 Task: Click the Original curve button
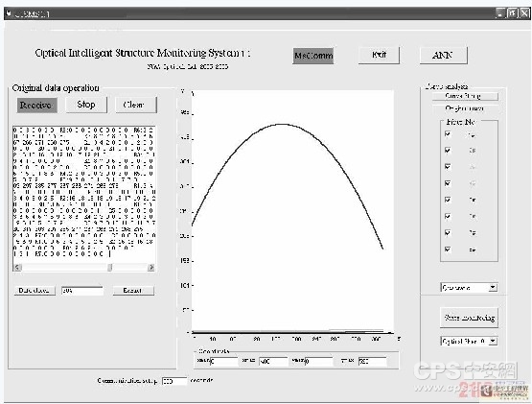pos(465,108)
